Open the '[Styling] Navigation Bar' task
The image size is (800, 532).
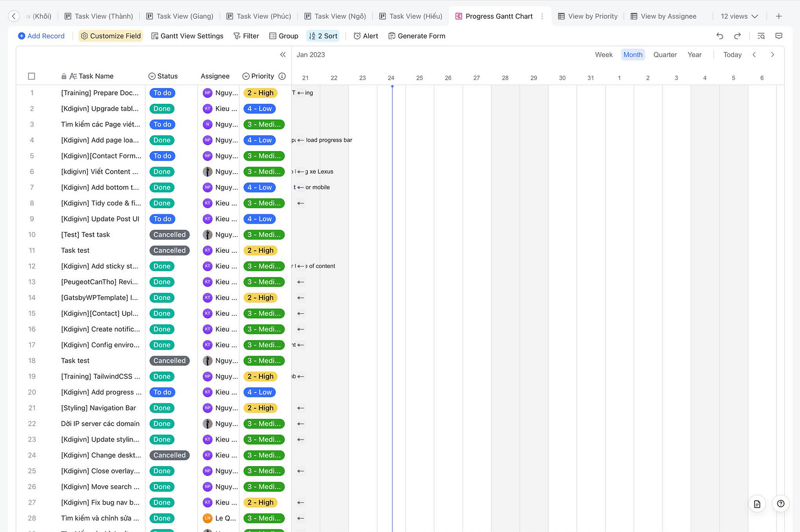tap(98, 408)
